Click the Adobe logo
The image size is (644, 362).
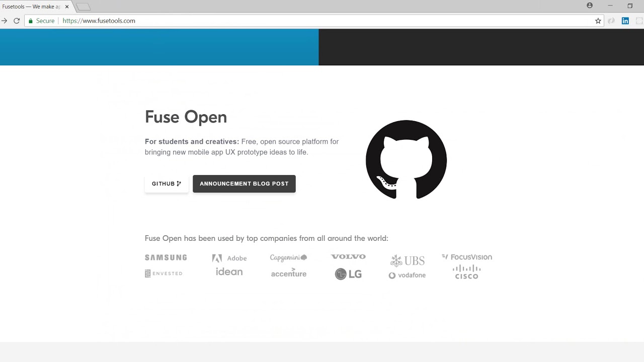coord(229,258)
